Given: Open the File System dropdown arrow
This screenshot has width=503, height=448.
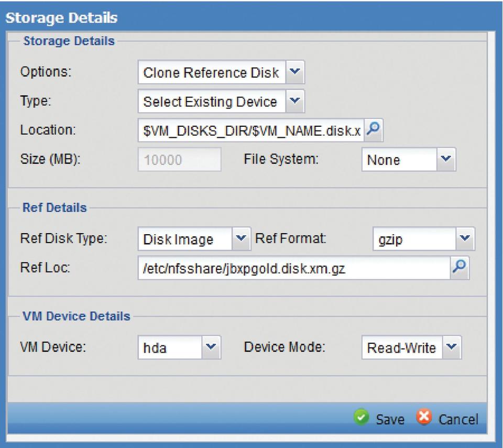Looking at the screenshot, I should coord(447,159).
